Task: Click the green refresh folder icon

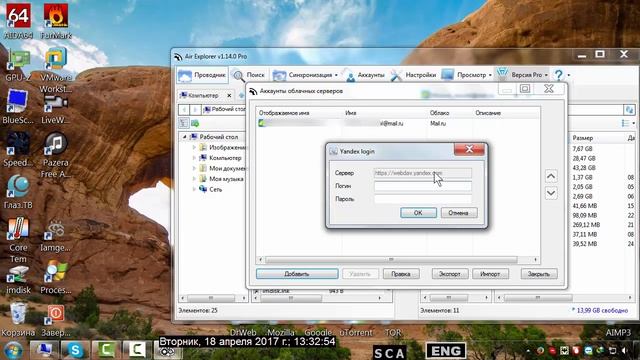Action: click(x=195, y=123)
